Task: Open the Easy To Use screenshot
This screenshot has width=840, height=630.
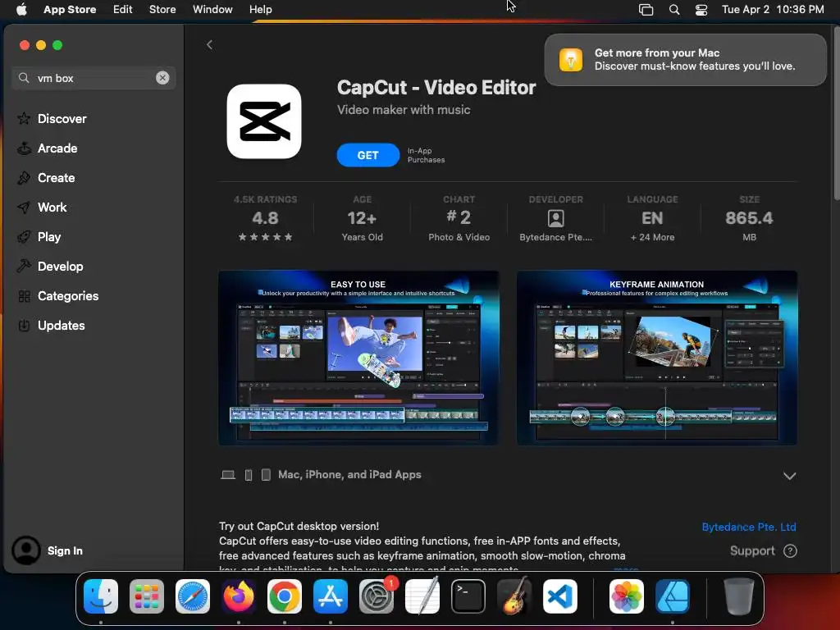Action: 358,358
